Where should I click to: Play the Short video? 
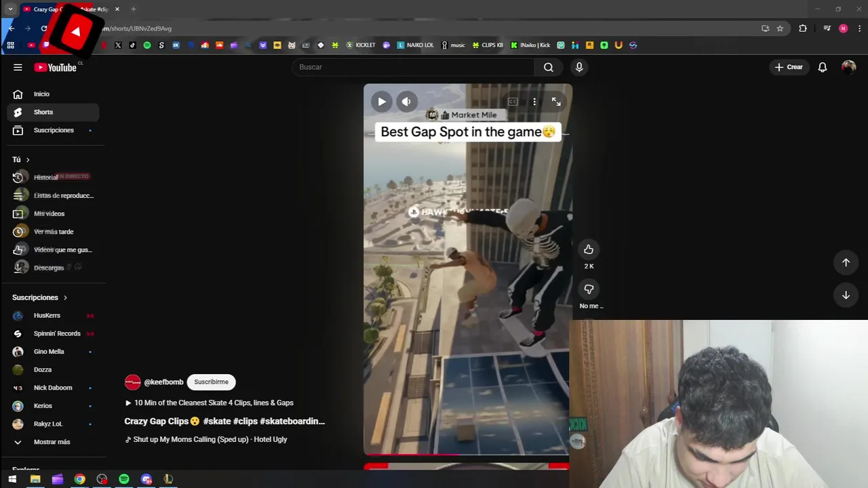[x=382, y=102]
